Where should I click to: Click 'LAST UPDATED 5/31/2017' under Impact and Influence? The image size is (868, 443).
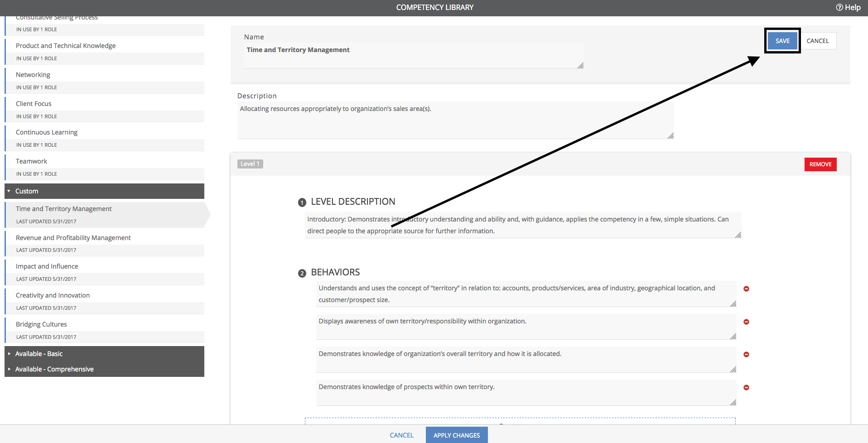[x=46, y=279]
